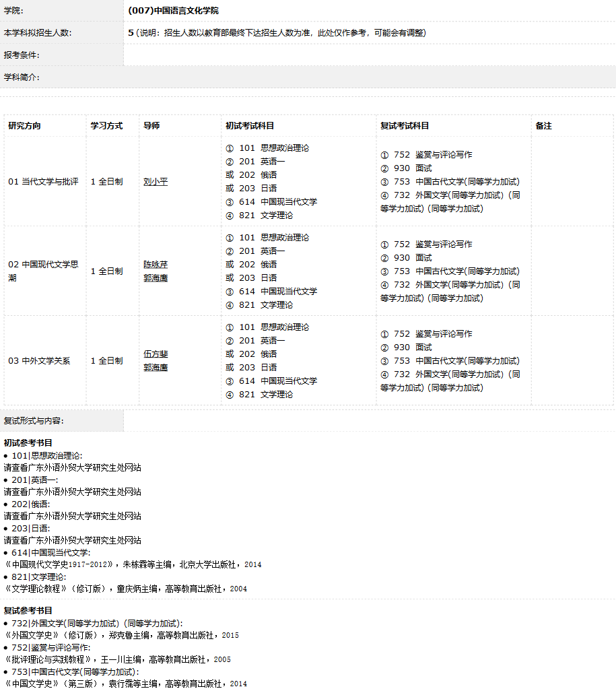Click the (007)中国语言文化学院 school name
Screen dimensions: 616x693
173,11
